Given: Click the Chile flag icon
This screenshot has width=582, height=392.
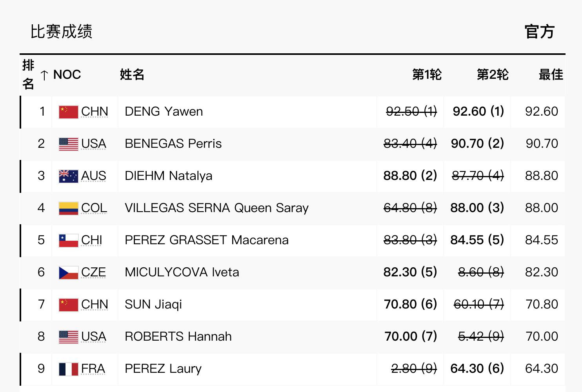Looking at the screenshot, I should tap(68, 240).
